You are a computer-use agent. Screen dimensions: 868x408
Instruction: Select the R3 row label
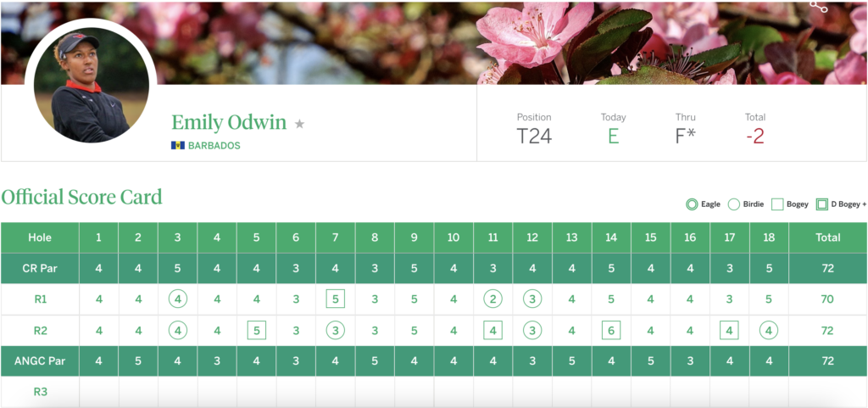(40, 392)
